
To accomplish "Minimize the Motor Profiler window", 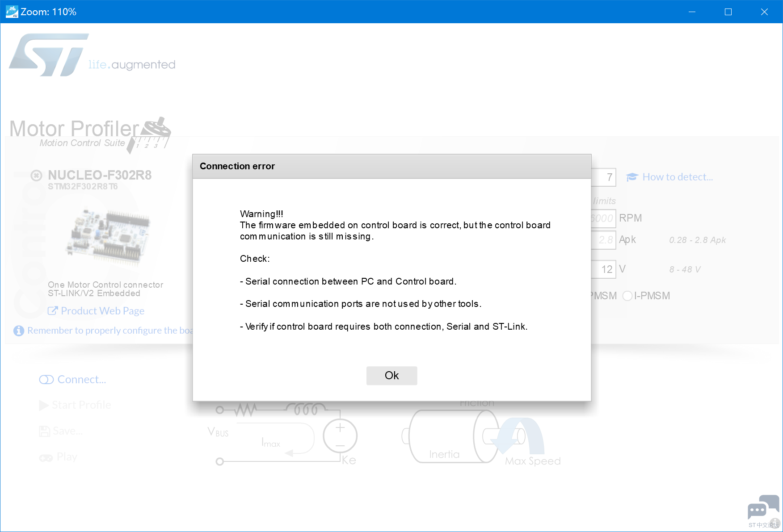I will (x=692, y=12).
